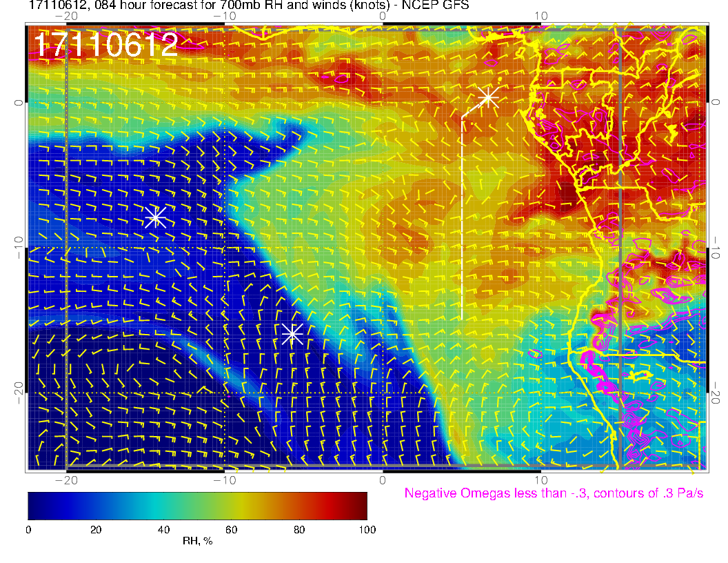728x563 pixels.
Task: Click the '20' tick label on the color bar
Action: [96, 530]
